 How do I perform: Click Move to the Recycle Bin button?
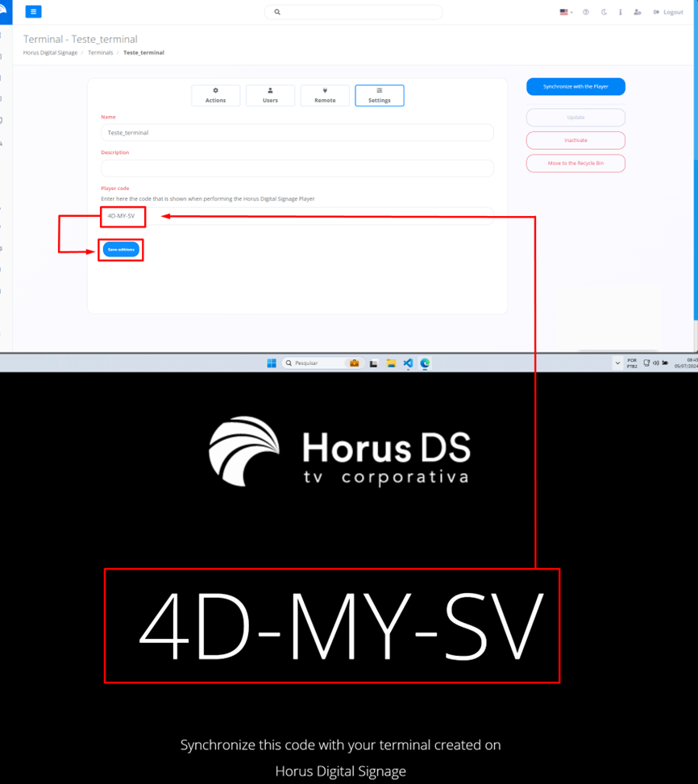click(575, 163)
